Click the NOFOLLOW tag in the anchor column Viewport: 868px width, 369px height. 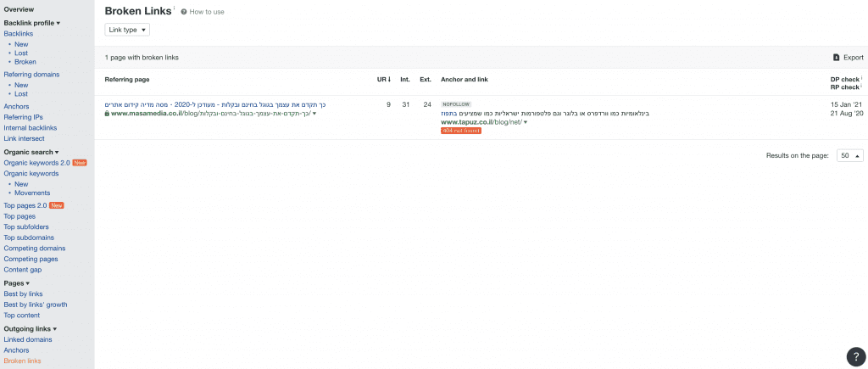(458, 104)
